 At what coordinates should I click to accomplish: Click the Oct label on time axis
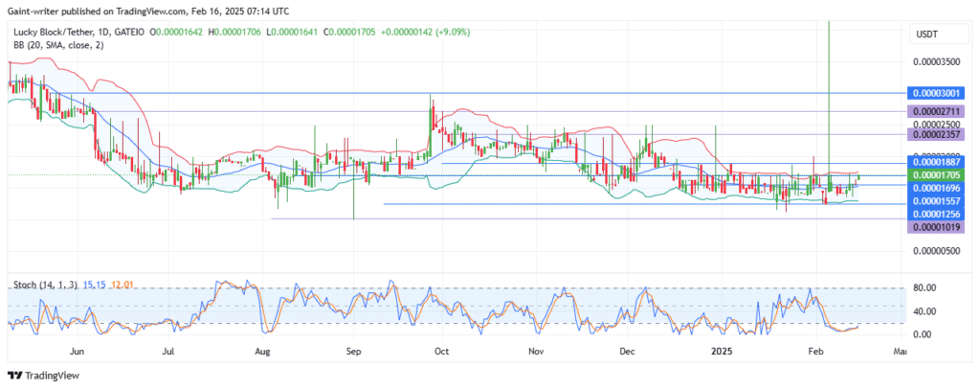click(x=441, y=352)
